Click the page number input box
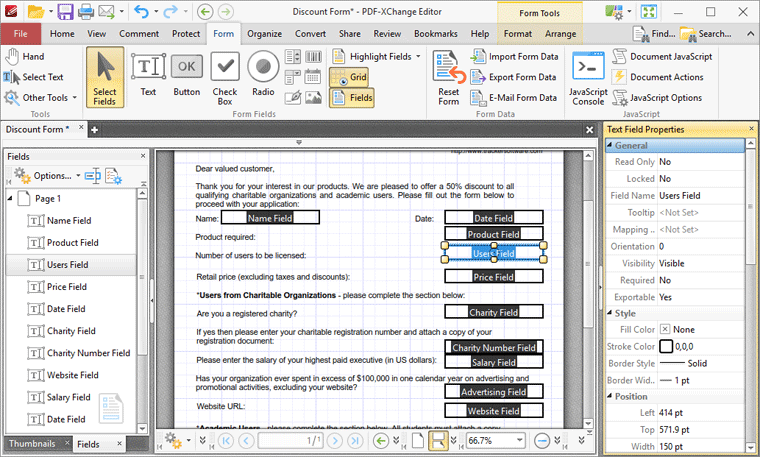 (x=291, y=441)
